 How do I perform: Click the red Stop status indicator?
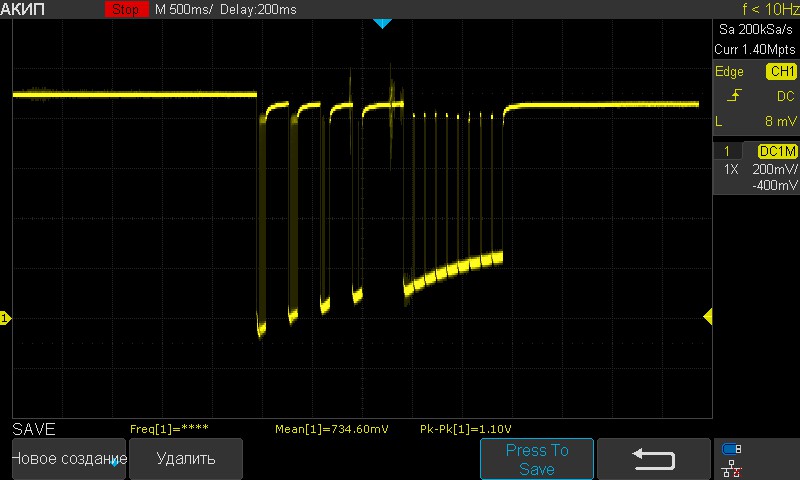click(x=126, y=9)
